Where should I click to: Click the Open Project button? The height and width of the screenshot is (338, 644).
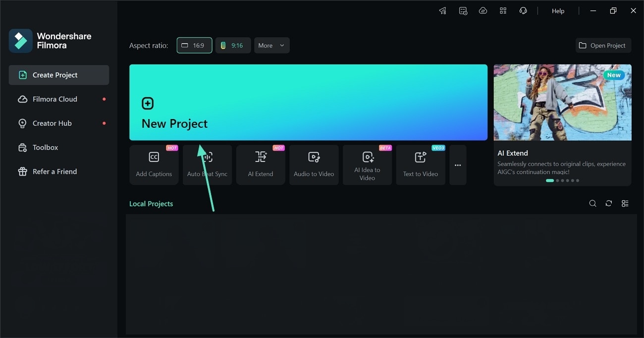[x=603, y=45]
